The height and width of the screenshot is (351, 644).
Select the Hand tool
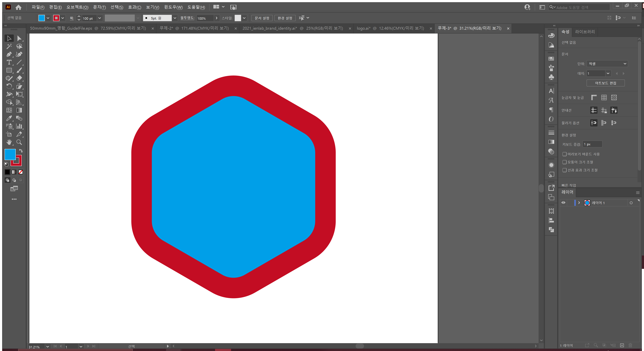click(9, 142)
